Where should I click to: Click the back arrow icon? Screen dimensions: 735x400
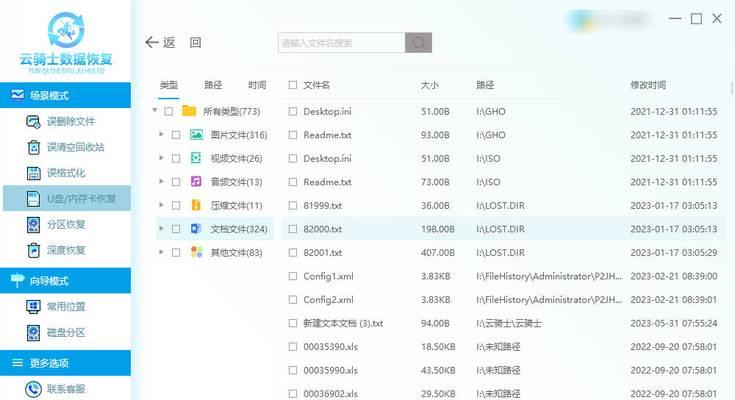point(152,42)
